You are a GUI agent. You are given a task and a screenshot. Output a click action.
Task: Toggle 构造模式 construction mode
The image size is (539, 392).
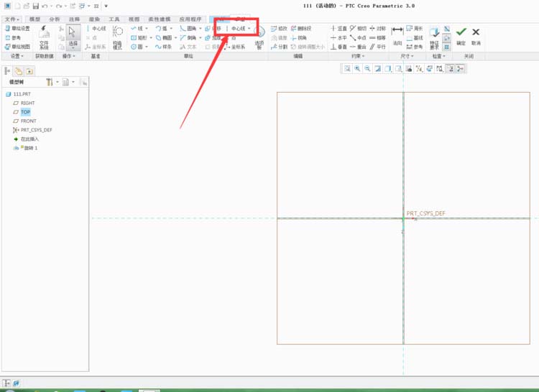tap(118, 37)
